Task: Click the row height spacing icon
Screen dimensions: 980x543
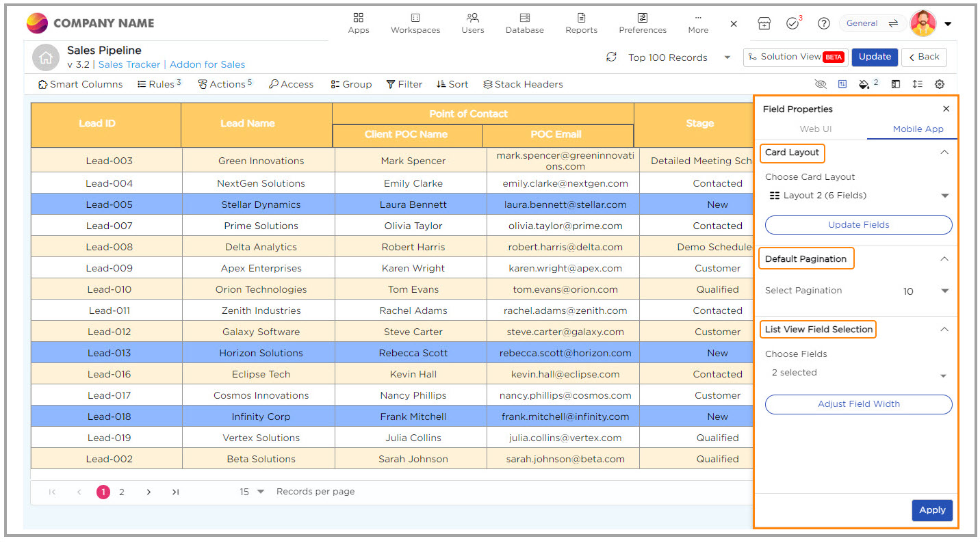Action: [x=917, y=84]
